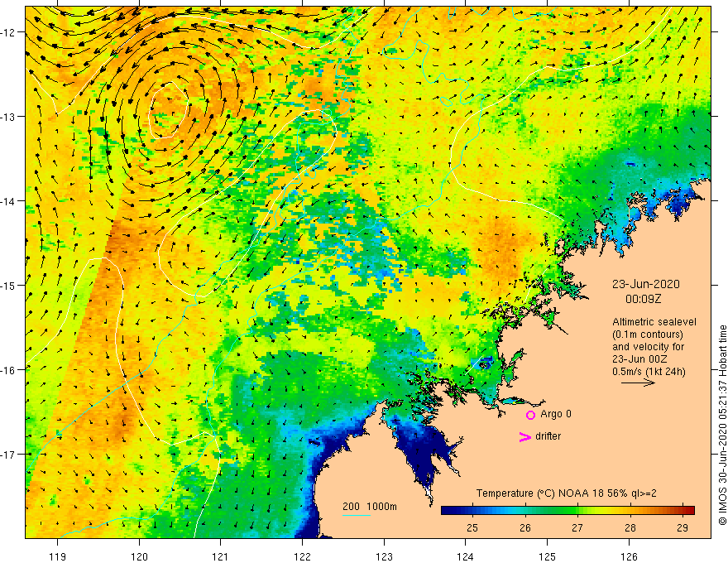
Task: Click the color bar tick label 28
Action: pyautogui.click(x=630, y=528)
